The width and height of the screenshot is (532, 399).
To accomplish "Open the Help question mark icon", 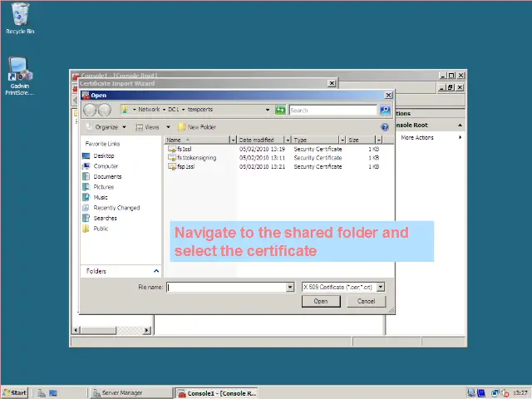I will (x=385, y=127).
